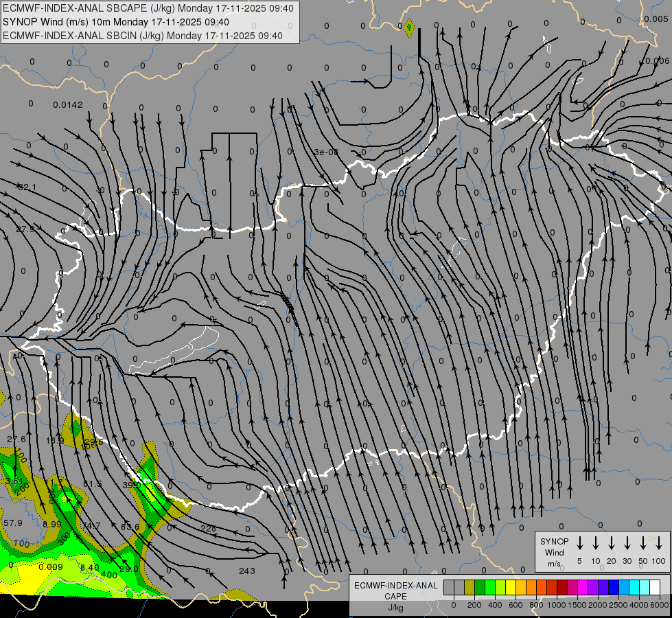Click the 83.6 value on the map
Image resolution: width=672 pixels, height=618 pixels.
pos(130,527)
